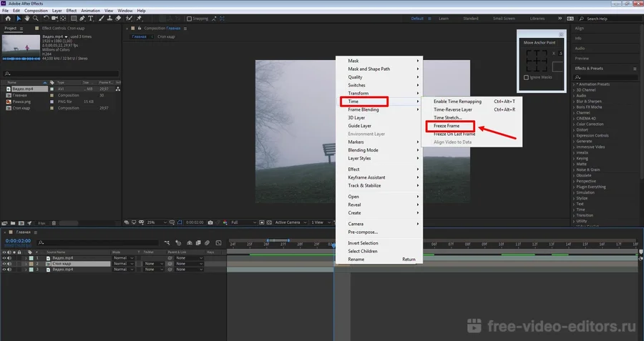This screenshot has height=341, width=644.
Task: Click the timeline current time 0:00:02:00 field
Action: point(18,241)
